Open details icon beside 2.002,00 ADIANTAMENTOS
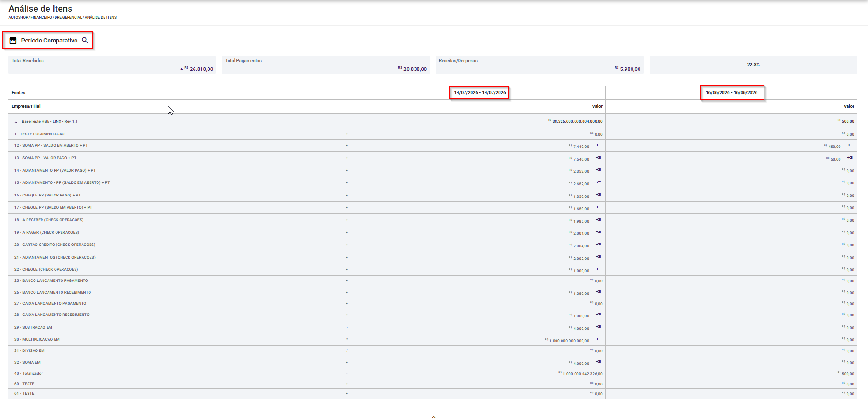Screen dimensions: 868x420 598,257
